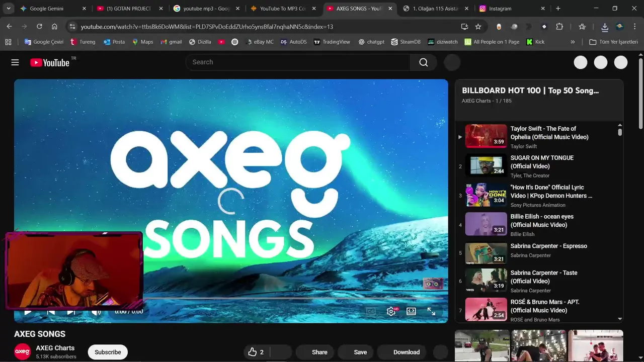Open Kick bookmark
The width and height of the screenshot is (644, 362).
(535, 42)
